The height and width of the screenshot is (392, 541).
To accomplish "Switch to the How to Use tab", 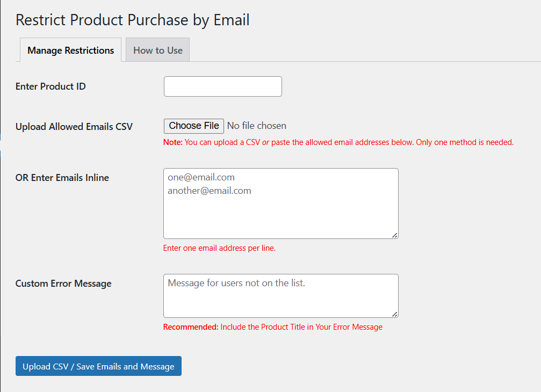I will click(x=158, y=50).
